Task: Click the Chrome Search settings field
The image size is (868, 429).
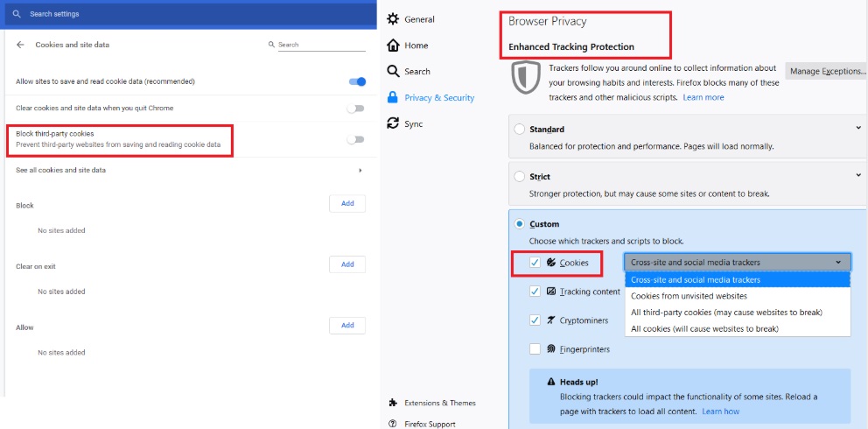Action: (x=191, y=14)
